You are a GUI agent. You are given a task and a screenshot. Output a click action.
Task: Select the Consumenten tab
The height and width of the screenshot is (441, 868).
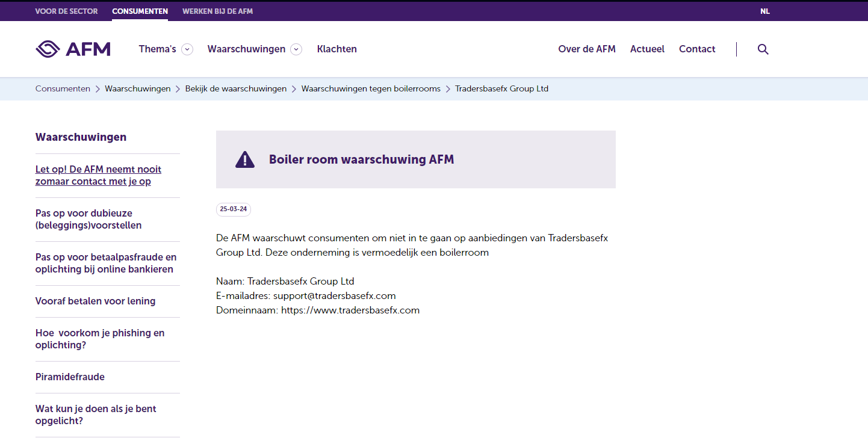[x=140, y=11]
